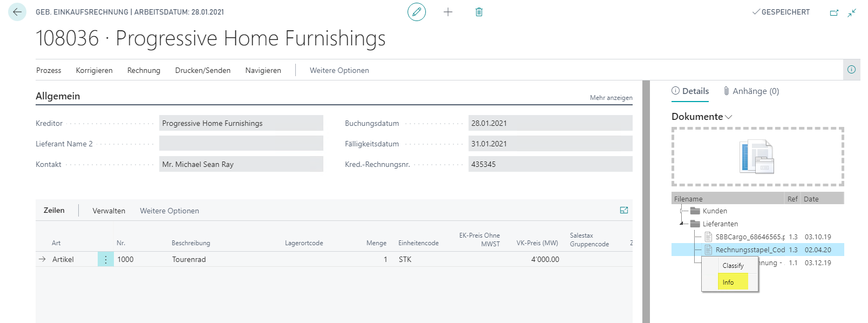Viewport: 868px width, 323px height.
Task: Click Mehr anzeigen link
Action: 611,98
